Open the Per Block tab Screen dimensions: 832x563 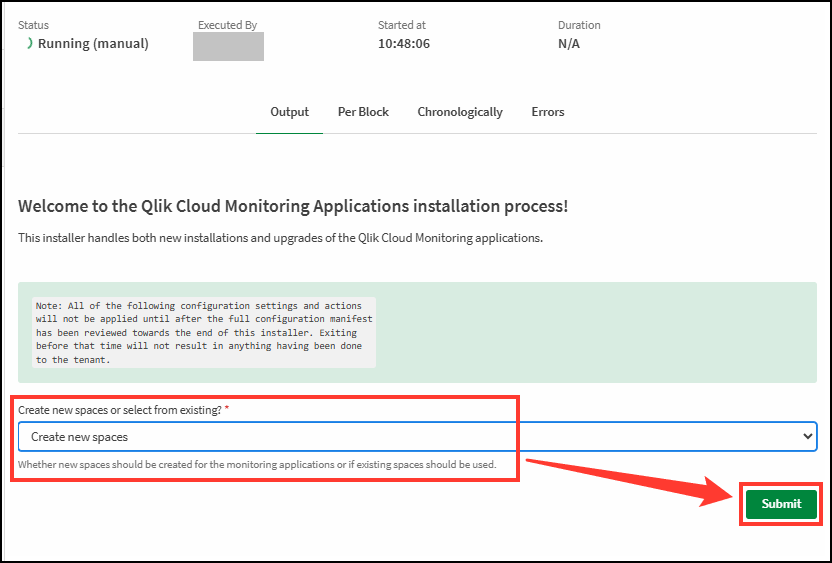click(x=363, y=112)
